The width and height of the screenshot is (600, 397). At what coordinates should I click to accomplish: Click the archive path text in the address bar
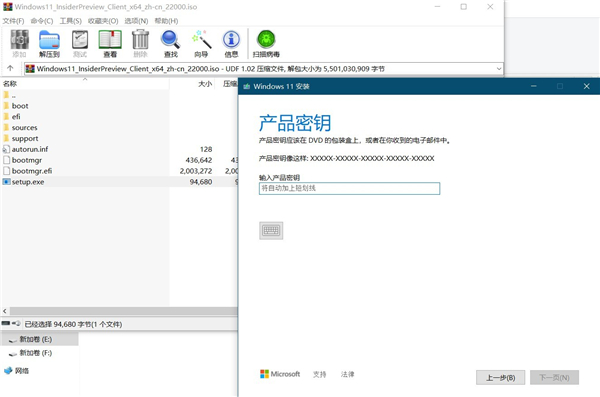[x=210, y=69]
